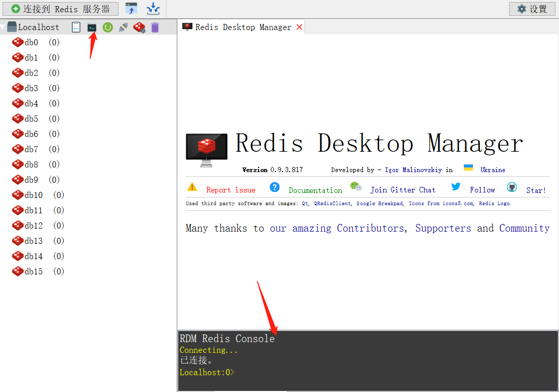559x392 pixels.
Task: Collapse the Localhost server tree
Action: 3,27
